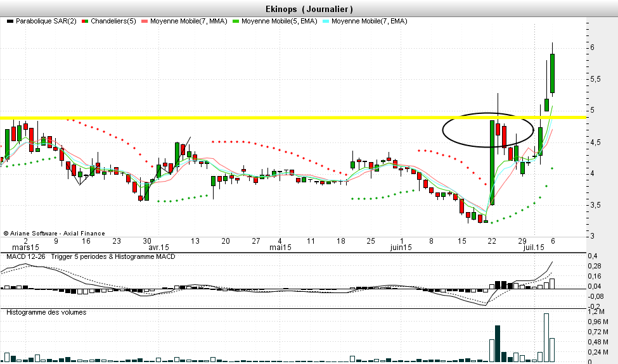618x364 pixels.
Task: Click the long green candle of June 22
Action: point(492,163)
